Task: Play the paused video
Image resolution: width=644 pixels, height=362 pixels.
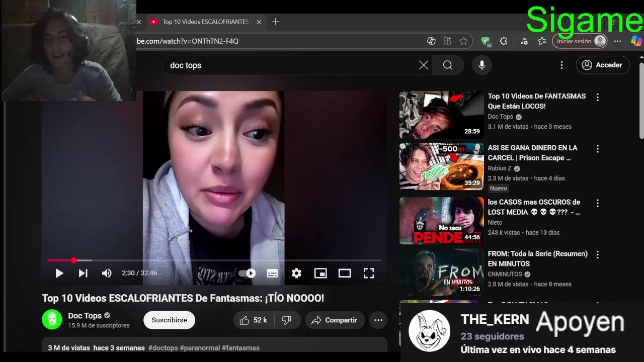Action: point(59,273)
